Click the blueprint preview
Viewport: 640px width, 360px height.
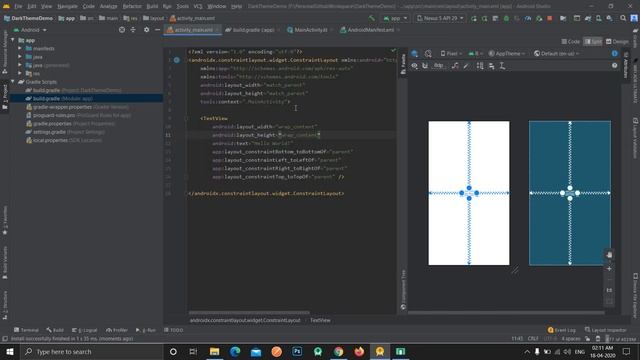click(570, 193)
